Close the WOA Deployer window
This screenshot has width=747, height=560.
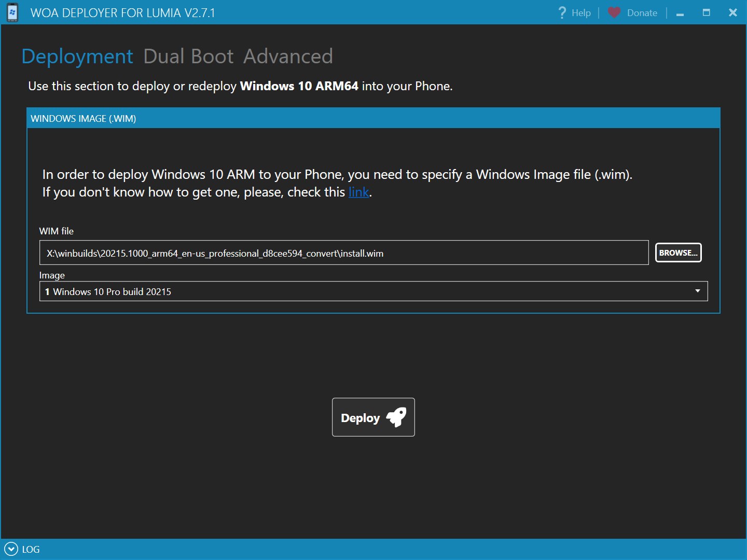tap(733, 12)
